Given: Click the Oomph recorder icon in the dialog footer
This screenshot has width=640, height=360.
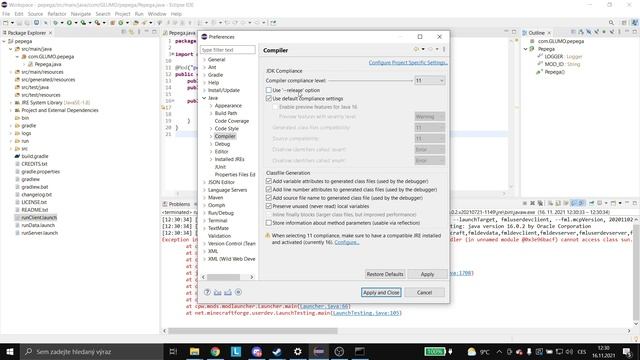Looking at the screenshot, I should click(238, 292).
